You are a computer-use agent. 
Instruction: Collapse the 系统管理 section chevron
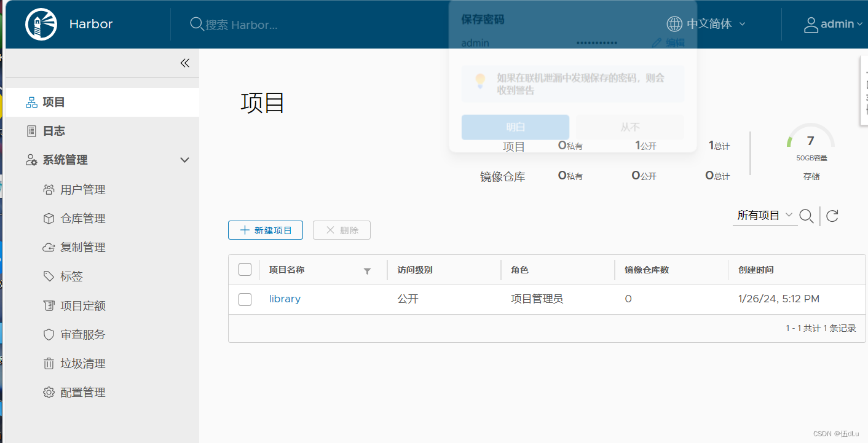tap(184, 160)
